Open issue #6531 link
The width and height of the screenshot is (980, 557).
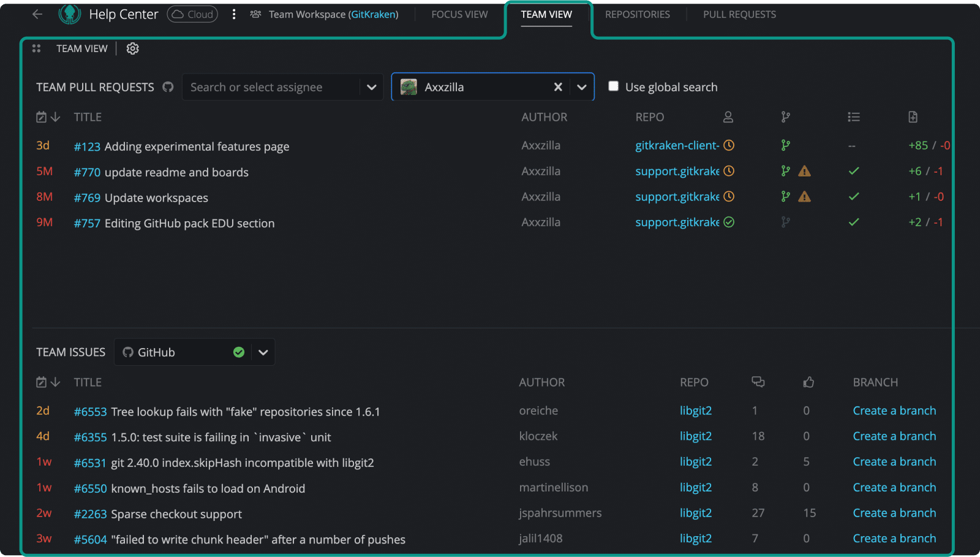[x=90, y=463]
